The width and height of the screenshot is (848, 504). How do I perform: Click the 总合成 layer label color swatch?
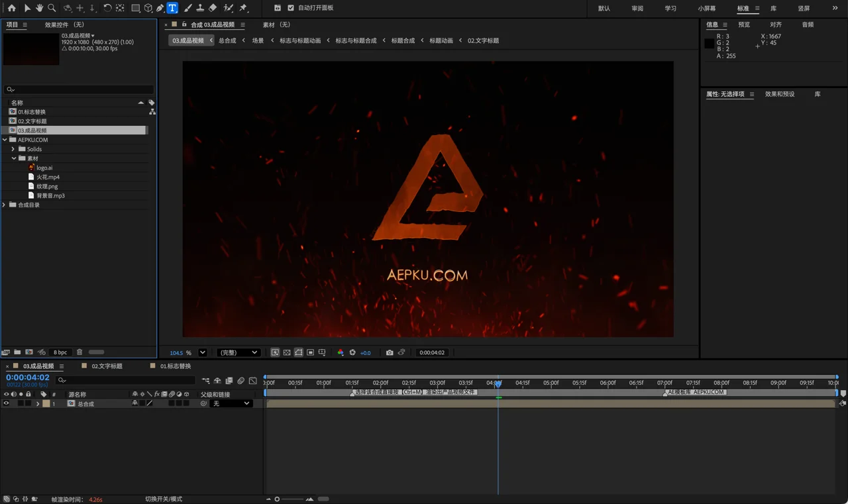pos(46,403)
